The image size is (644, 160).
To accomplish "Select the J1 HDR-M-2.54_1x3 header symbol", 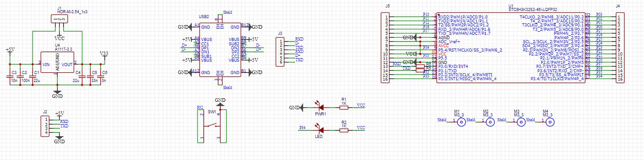I will 59,19.
